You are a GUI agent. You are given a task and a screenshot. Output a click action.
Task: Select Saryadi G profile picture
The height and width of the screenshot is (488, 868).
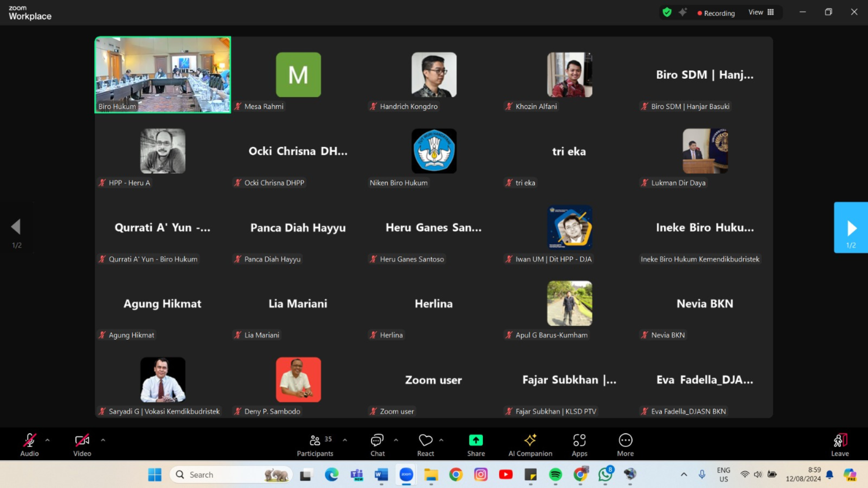coord(163,380)
